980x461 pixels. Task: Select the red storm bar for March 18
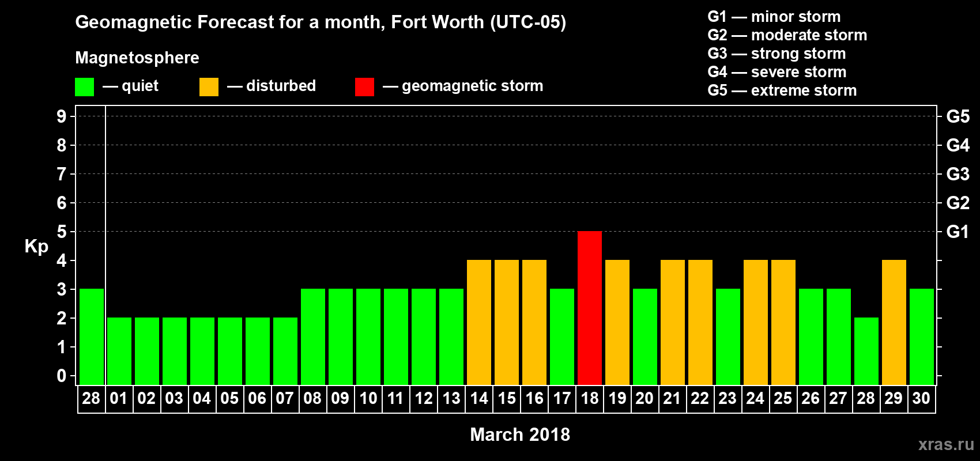pos(590,308)
